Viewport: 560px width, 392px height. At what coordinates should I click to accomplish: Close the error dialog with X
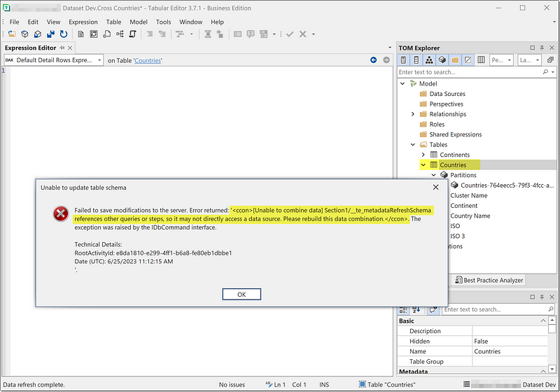tap(435, 187)
